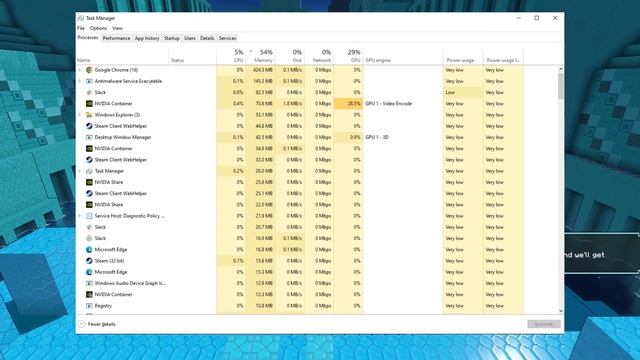Viewport: 640px width, 360px height.
Task: Click the Steam Client WebHelper icon at 25.1 MB
Action: (x=89, y=193)
